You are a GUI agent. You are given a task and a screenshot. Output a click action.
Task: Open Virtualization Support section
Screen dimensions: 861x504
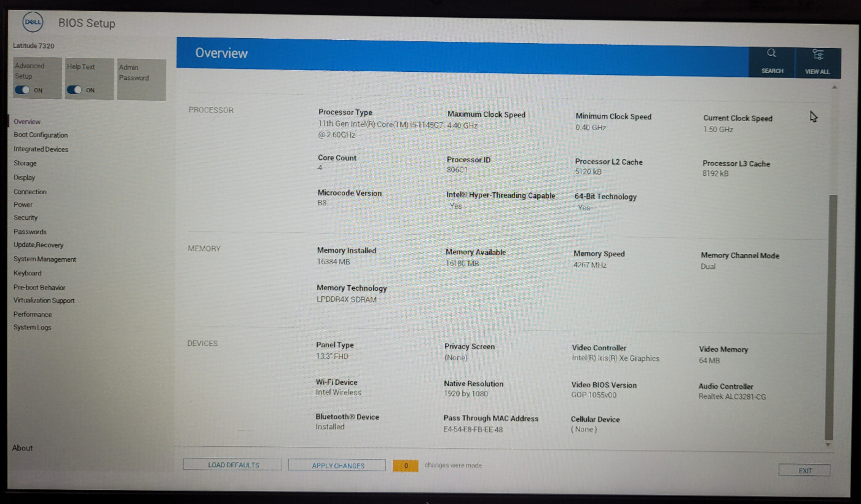pos(44,301)
